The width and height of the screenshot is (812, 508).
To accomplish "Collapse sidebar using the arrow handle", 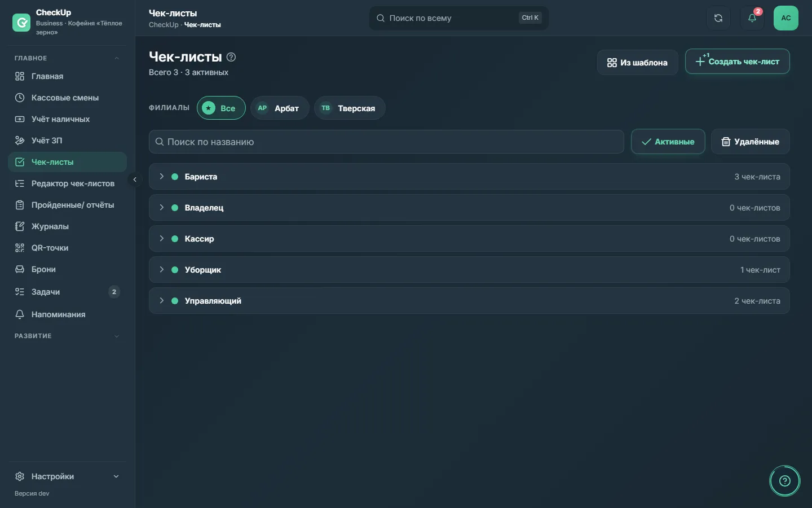I will pos(134,179).
